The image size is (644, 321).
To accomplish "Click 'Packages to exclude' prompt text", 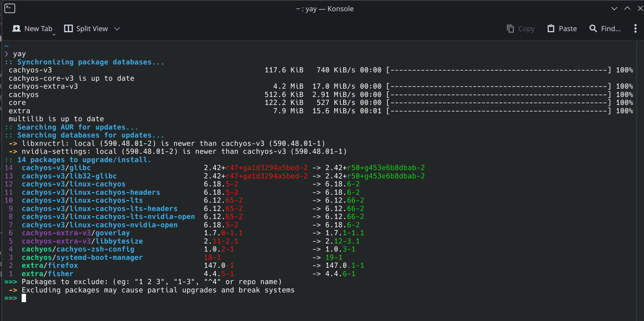I will tap(151, 282).
